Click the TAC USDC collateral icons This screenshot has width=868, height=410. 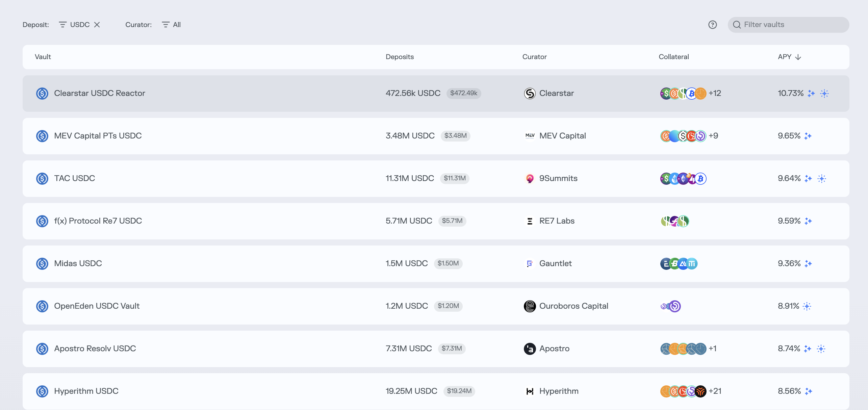683,178
